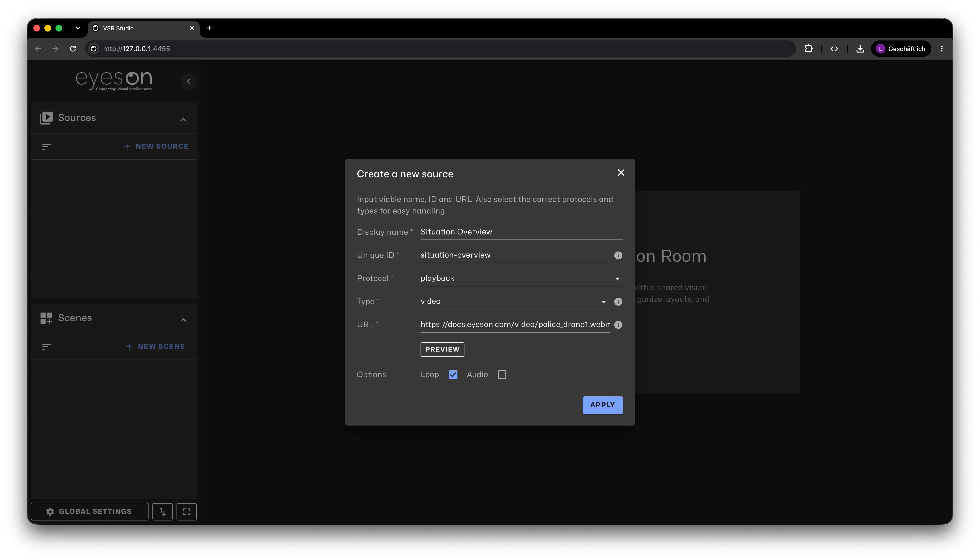The image size is (980, 560).
Task: Click the import/export arrows button
Action: (163, 512)
